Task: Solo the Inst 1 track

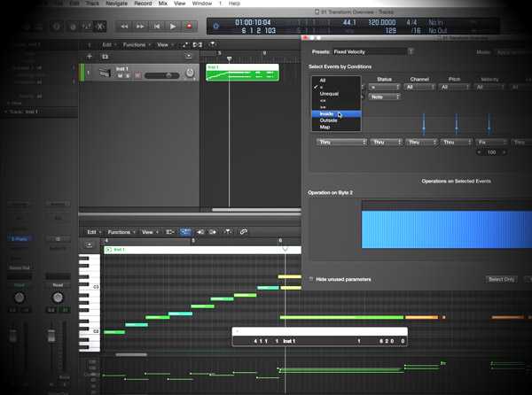Action: pyautogui.click(x=128, y=76)
